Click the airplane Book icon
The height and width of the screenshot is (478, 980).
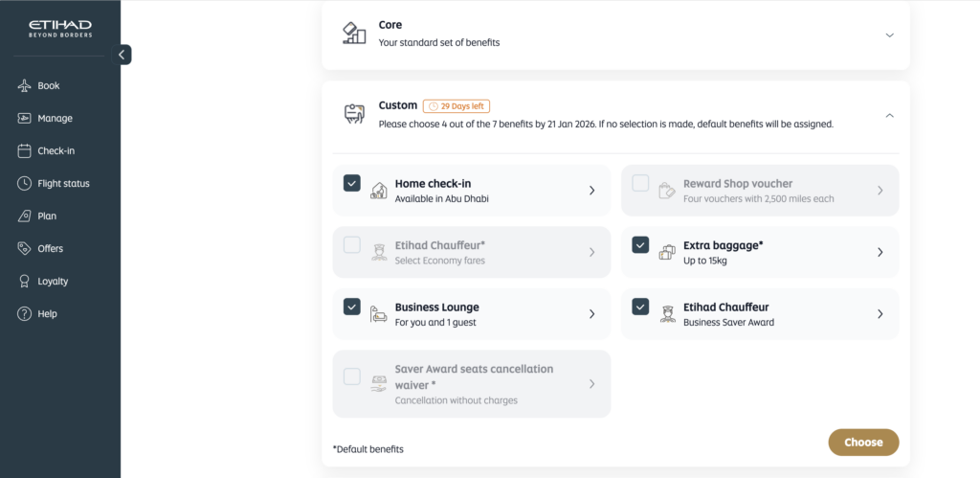(x=25, y=86)
